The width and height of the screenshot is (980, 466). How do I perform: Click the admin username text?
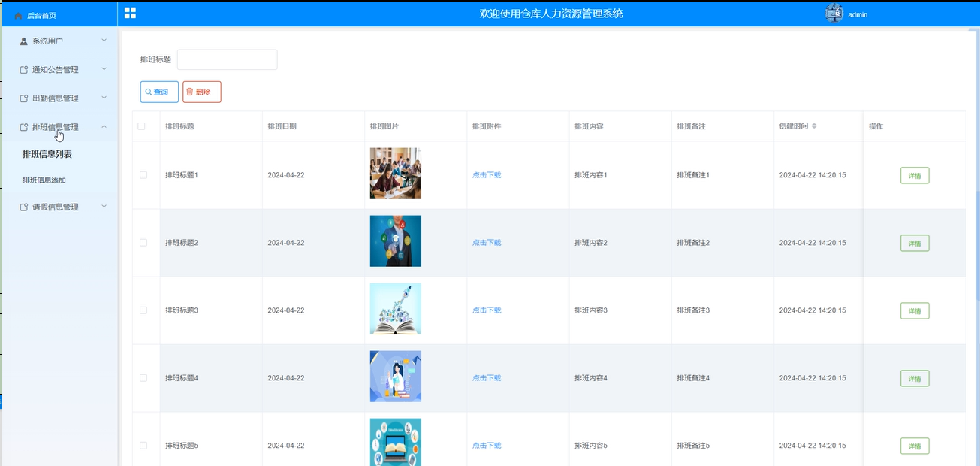(858, 14)
